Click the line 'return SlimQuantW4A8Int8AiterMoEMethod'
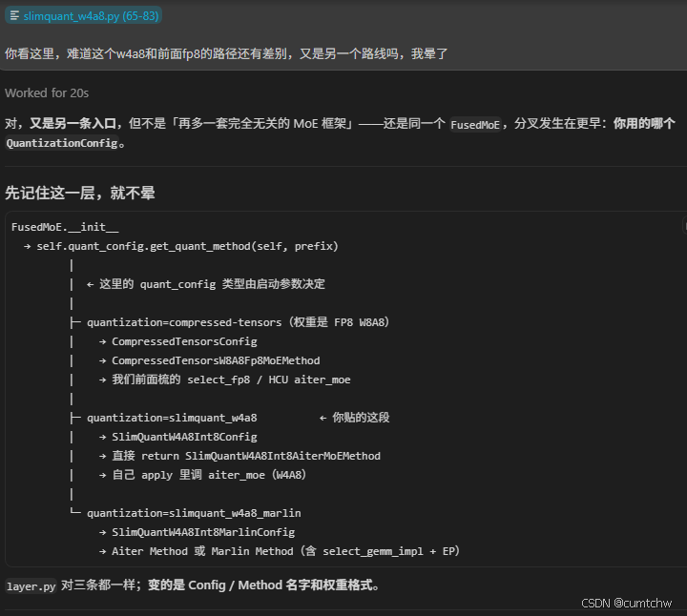 tap(260, 456)
